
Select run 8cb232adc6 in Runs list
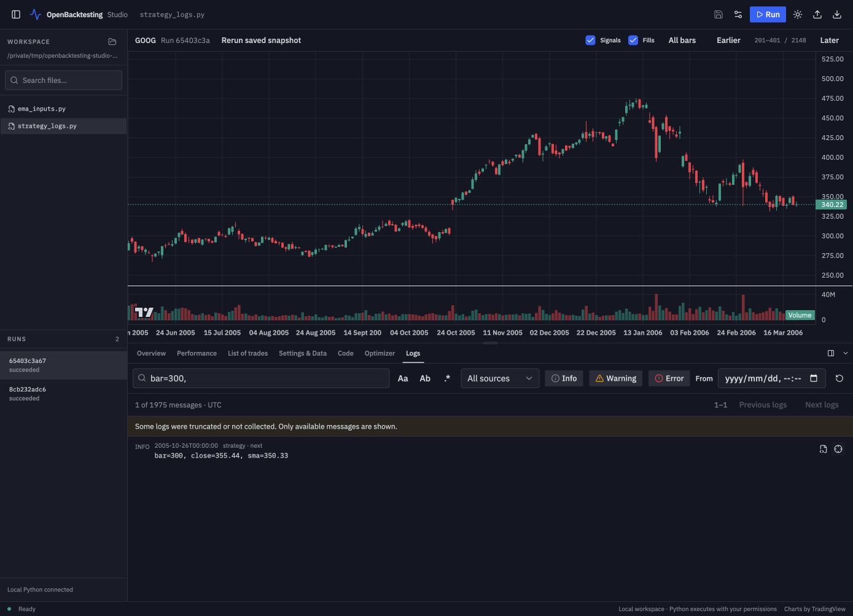pos(63,393)
